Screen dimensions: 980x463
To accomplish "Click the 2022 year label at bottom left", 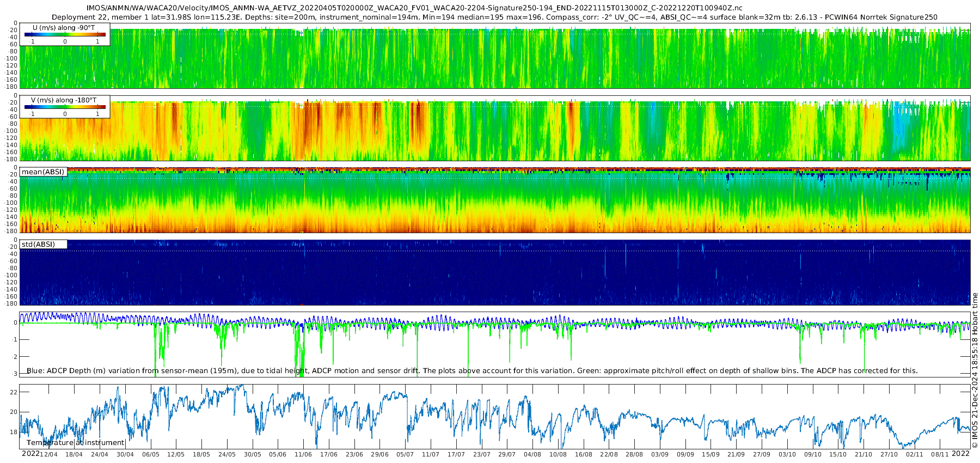I will (x=30, y=454).
